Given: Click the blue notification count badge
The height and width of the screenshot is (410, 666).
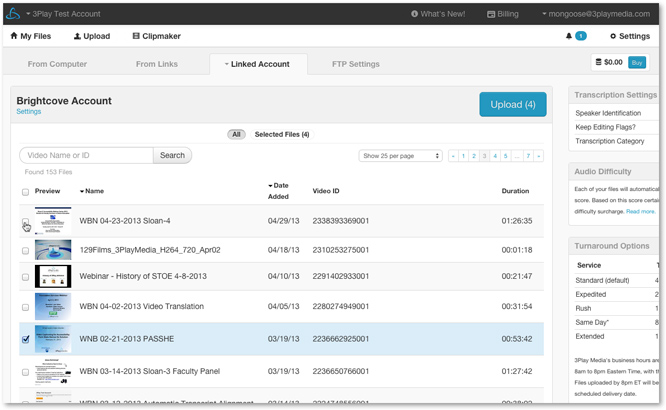Looking at the screenshot, I should (581, 36).
